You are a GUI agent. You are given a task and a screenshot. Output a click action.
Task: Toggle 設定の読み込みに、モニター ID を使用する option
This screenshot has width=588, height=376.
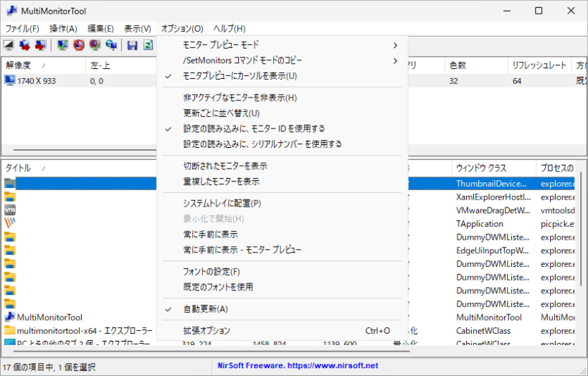point(282,128)
